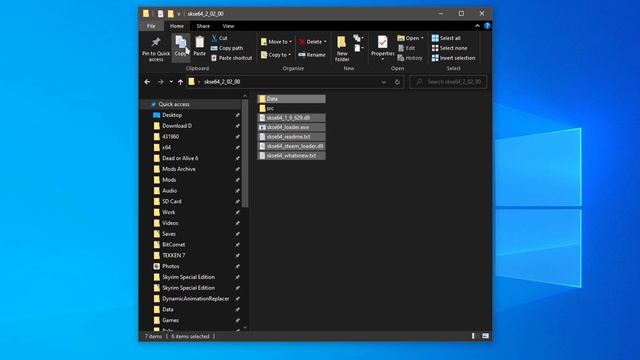
Task: Click the Search skse64_2_02_00 box
Action: pos(448,82)
